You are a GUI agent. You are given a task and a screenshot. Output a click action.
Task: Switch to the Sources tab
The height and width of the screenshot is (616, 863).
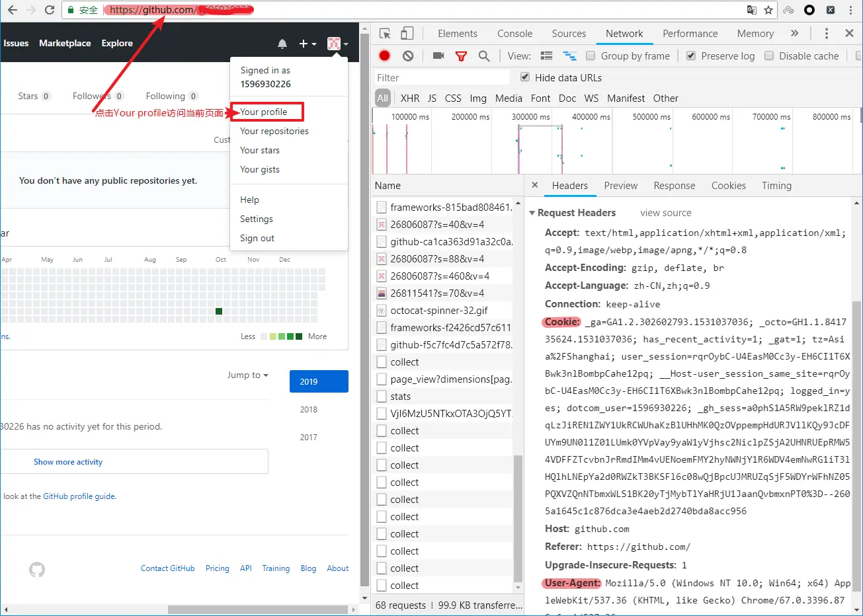569,34
